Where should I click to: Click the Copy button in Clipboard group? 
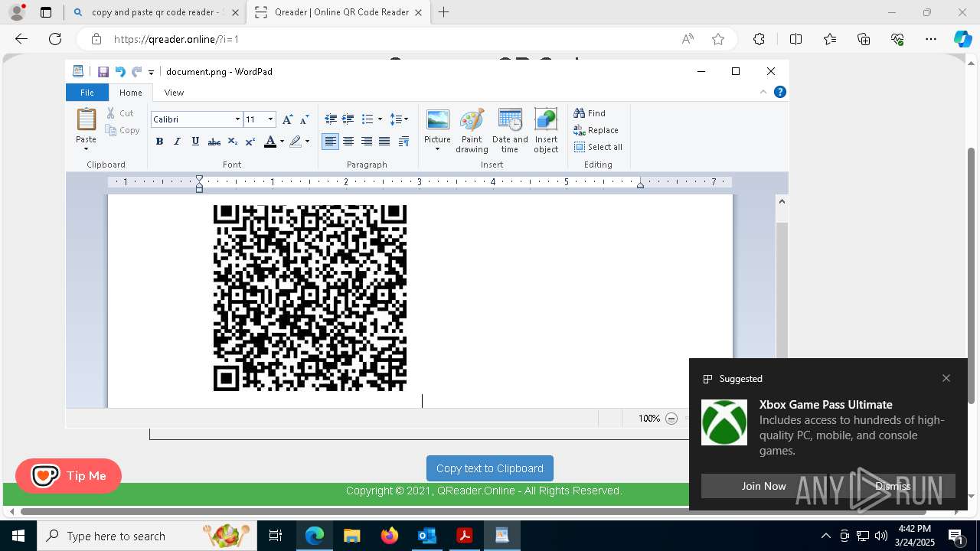click(122, 130)
